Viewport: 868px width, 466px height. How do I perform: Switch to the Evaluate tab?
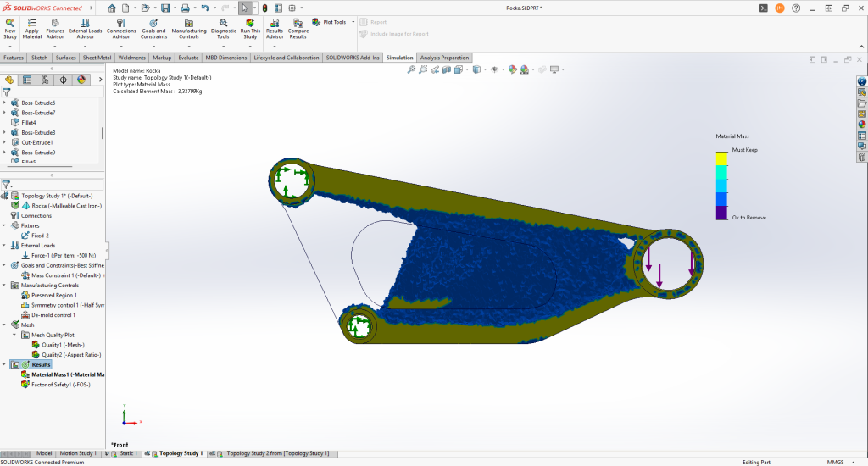(188, 58)
